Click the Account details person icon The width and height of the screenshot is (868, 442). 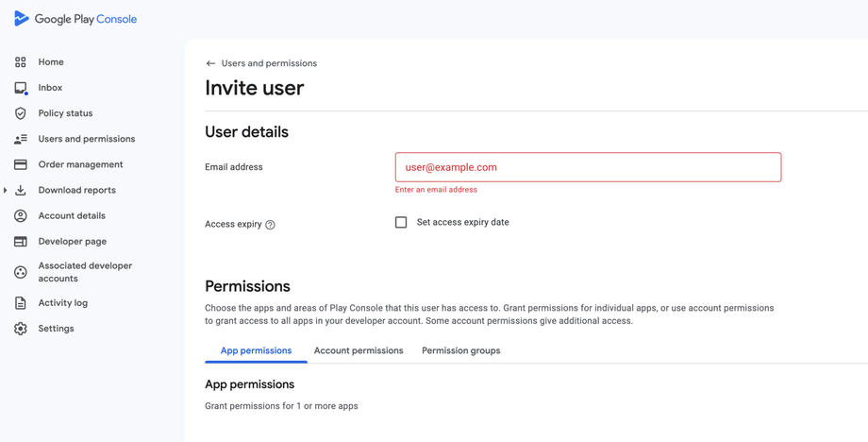21,215
